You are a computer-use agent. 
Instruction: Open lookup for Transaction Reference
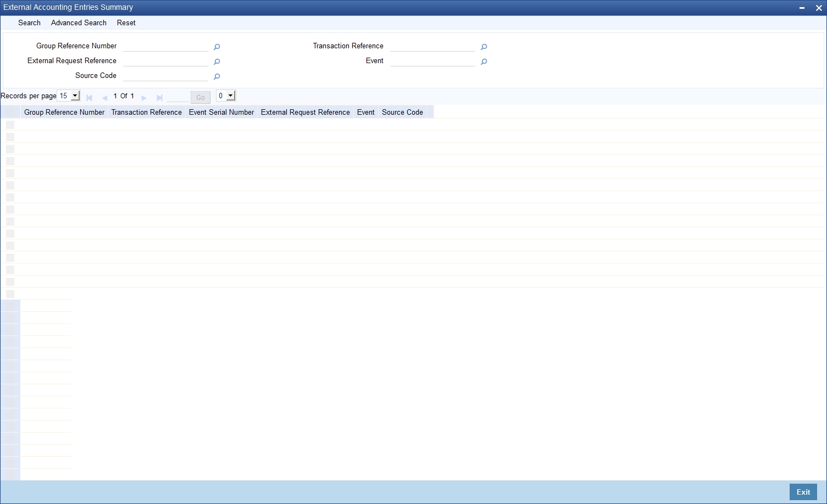pos(484,47)
